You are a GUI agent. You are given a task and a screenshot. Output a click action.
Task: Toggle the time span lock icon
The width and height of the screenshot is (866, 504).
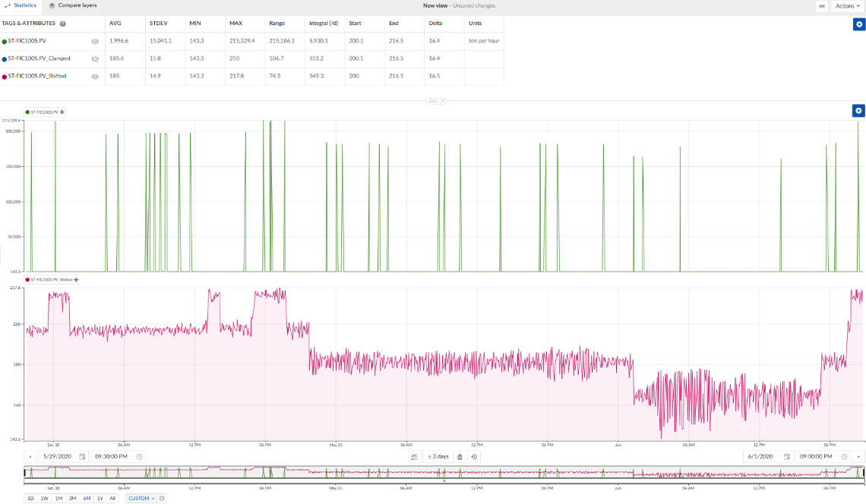[x=460, y=456]
